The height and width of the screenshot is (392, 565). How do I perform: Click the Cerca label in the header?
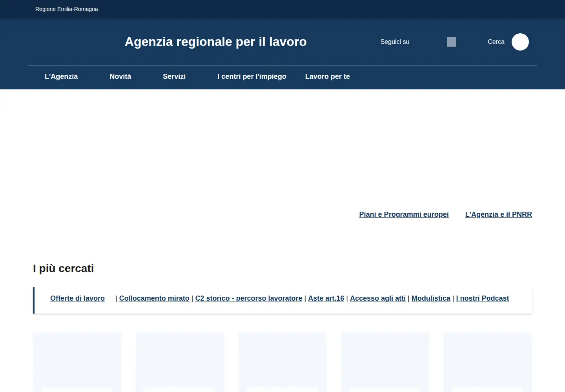point(496,42)
